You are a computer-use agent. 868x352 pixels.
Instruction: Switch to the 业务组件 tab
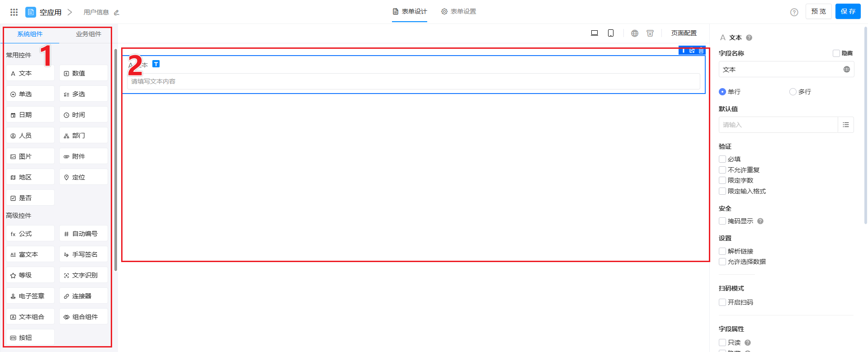(x=88, y=34)
